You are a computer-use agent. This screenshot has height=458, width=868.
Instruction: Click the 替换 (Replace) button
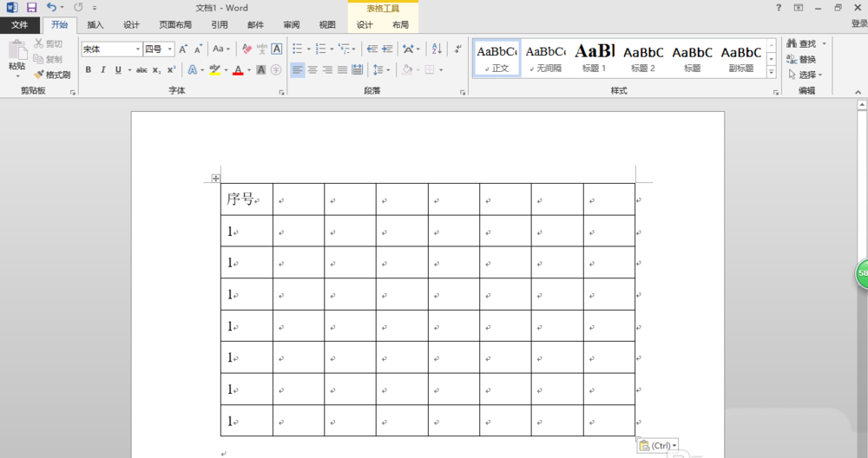pos(802,59)
